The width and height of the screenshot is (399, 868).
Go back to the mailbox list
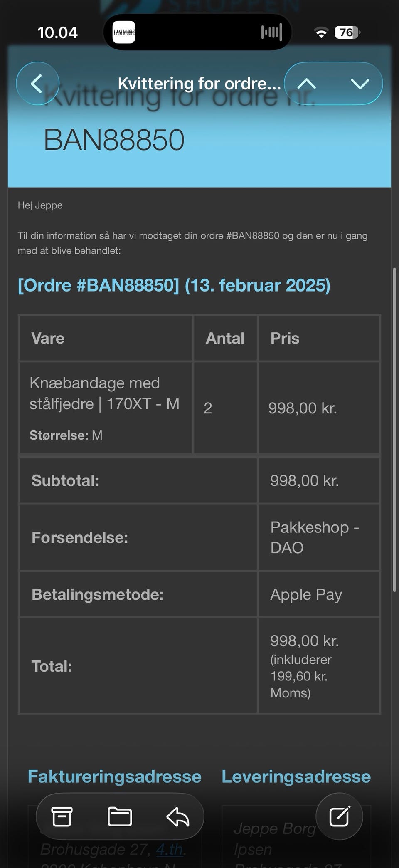(x=37, y=84)
